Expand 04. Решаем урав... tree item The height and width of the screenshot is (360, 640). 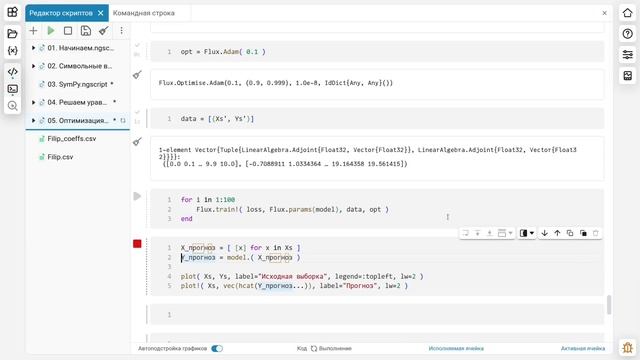pos(33,102)
